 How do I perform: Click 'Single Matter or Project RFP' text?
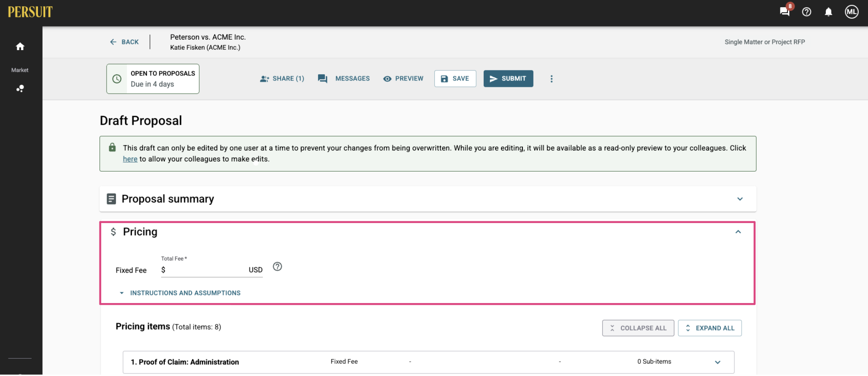pos(764,42)
